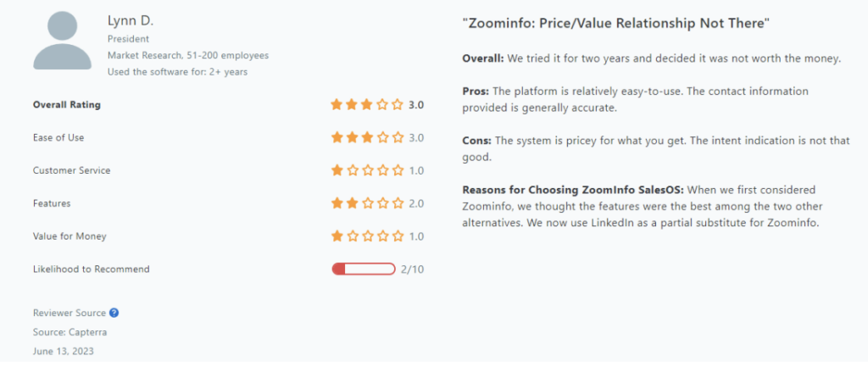
Task: Click the Overall Rating stars
Action: [367, 104]
